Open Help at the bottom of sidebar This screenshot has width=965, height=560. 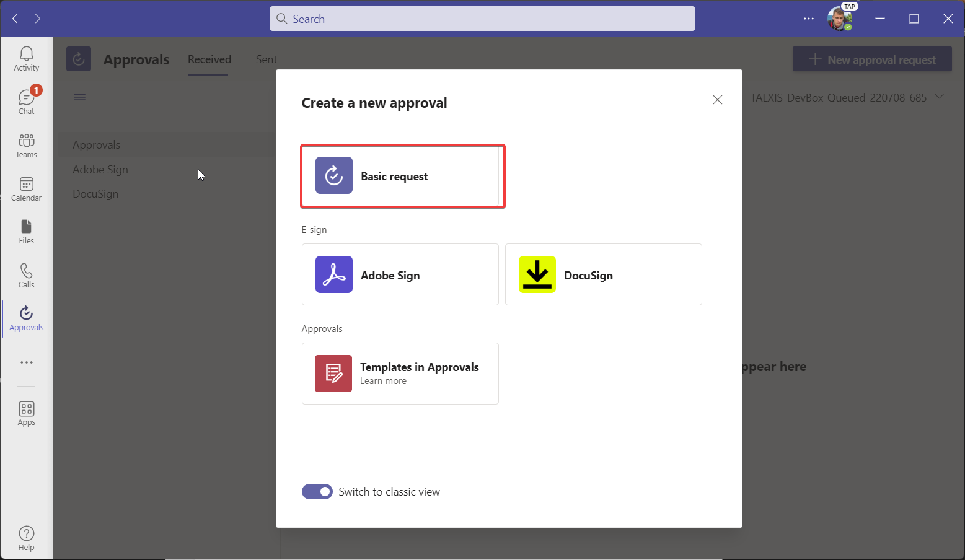pyautogui.click(x=26, y=538)
